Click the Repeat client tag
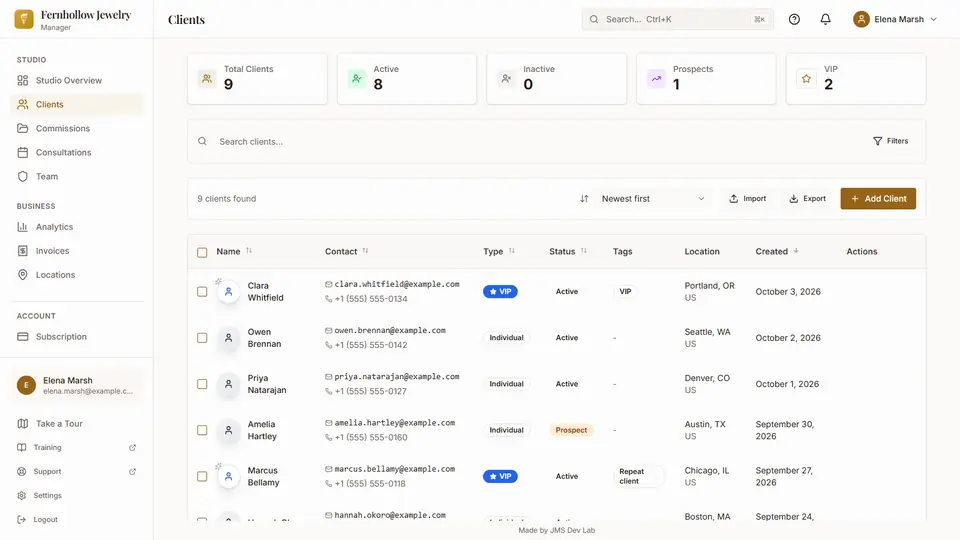 click(639, 476)
